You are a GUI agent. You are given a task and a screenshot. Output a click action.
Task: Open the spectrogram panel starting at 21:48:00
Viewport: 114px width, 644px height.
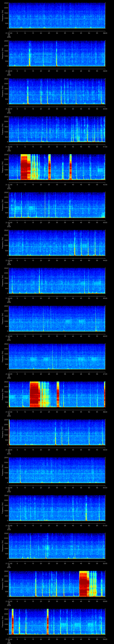coord(57,432)
